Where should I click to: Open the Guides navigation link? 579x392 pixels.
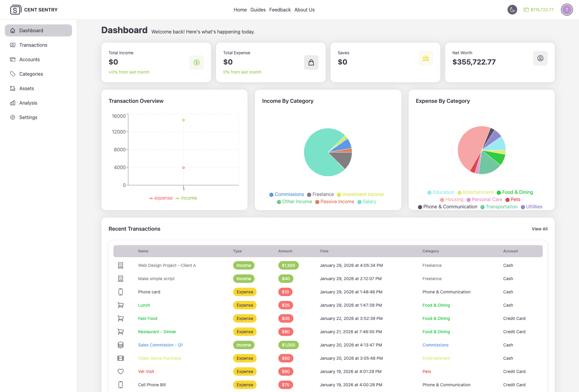coord(258,10)
